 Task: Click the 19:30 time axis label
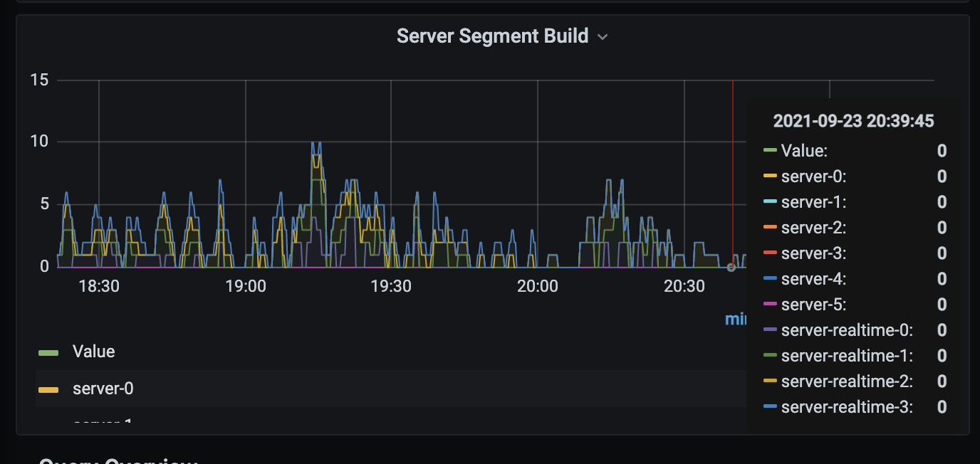pyautogui.click(x=392, y=286)
